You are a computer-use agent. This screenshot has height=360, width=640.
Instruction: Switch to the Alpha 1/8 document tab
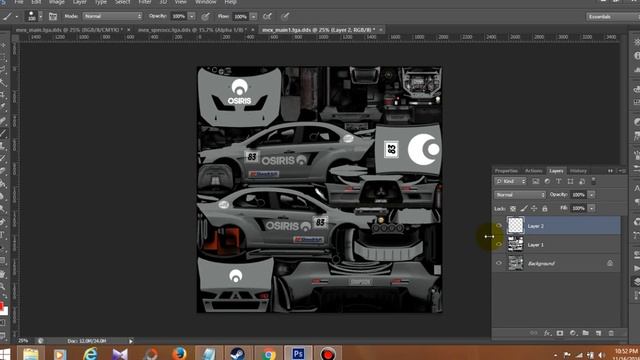[x=192, y=30]
